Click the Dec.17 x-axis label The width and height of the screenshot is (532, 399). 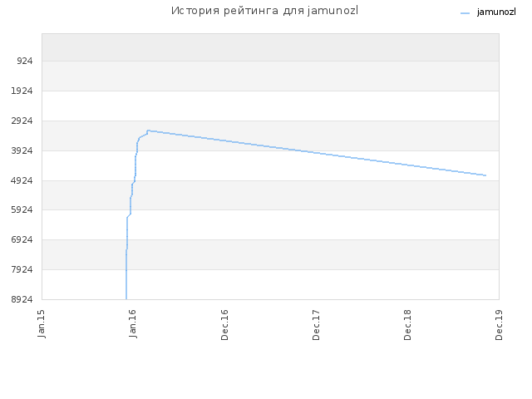[x=316, y=325]
